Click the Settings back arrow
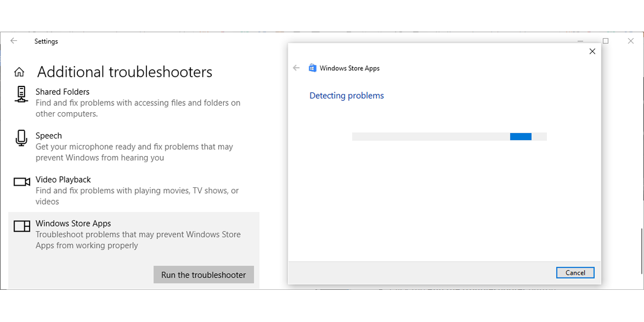Screen dimensions: 644x322 14,41
